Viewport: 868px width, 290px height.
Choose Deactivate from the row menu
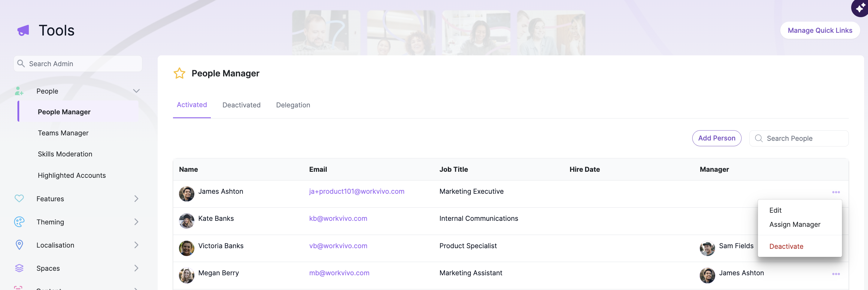[786, 246]
